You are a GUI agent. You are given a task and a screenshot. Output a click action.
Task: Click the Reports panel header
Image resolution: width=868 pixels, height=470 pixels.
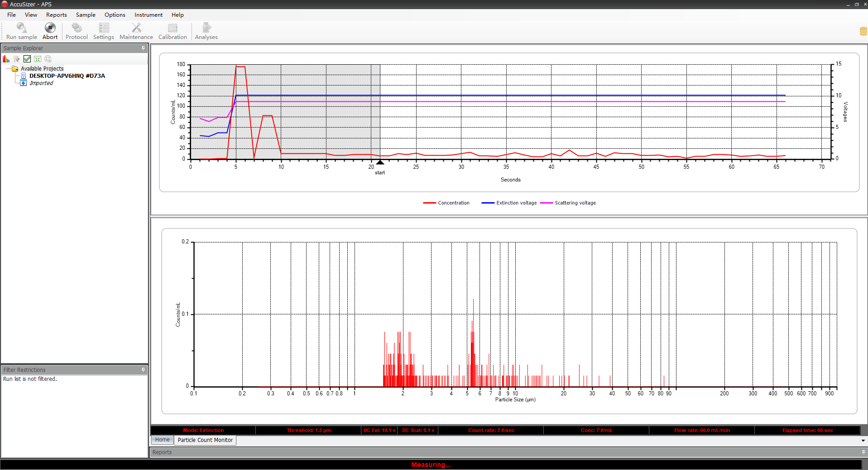point(508,452)
